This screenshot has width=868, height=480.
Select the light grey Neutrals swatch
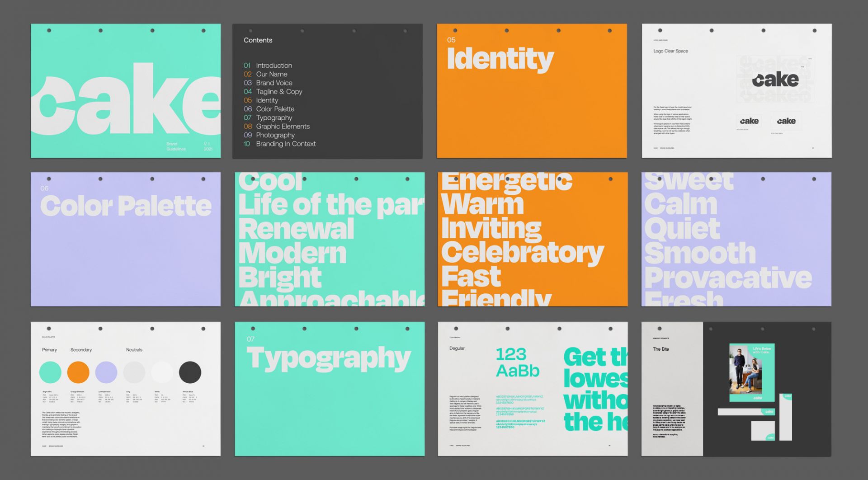pyautogui.click(x=134, y=372)
